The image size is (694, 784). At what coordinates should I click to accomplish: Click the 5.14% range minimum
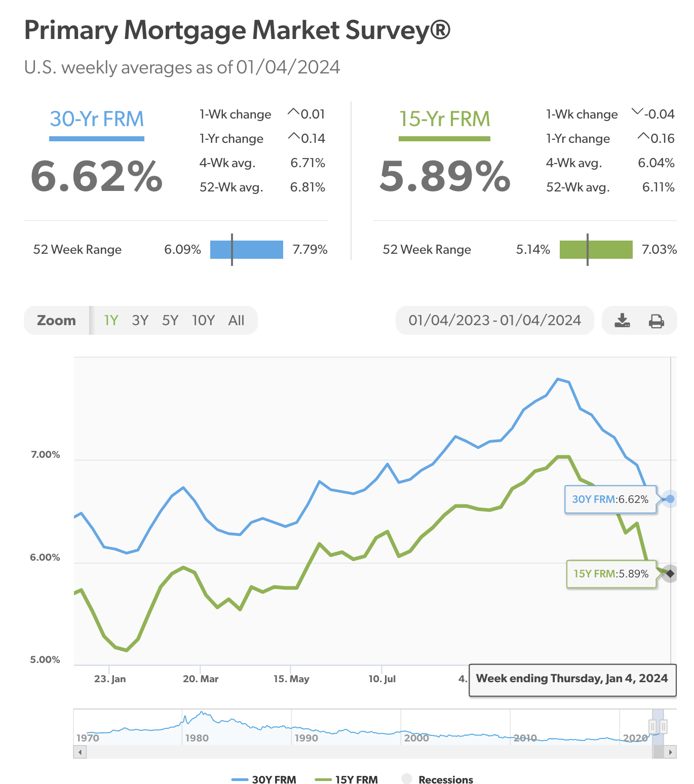533,250
